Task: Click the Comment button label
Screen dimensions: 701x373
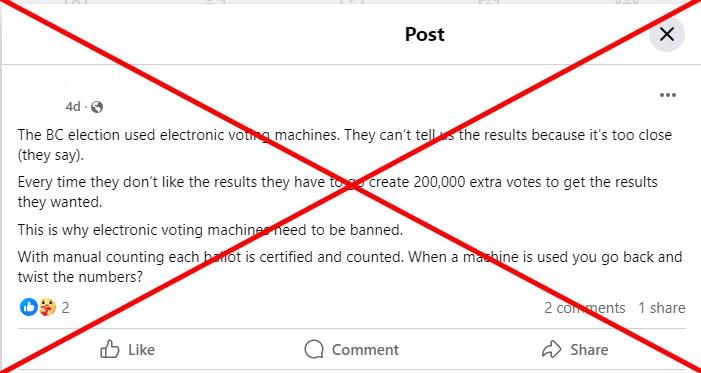Action: [x=365, y=349]
